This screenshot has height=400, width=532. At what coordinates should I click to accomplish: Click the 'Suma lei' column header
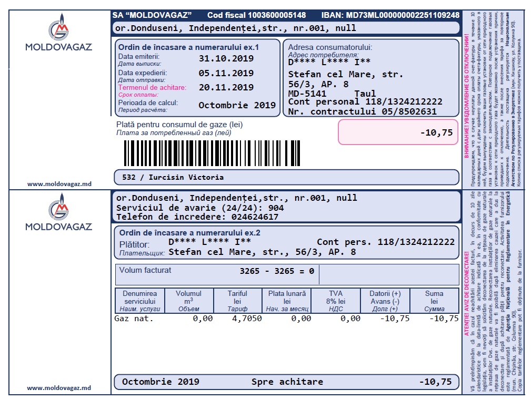(434, 301)
